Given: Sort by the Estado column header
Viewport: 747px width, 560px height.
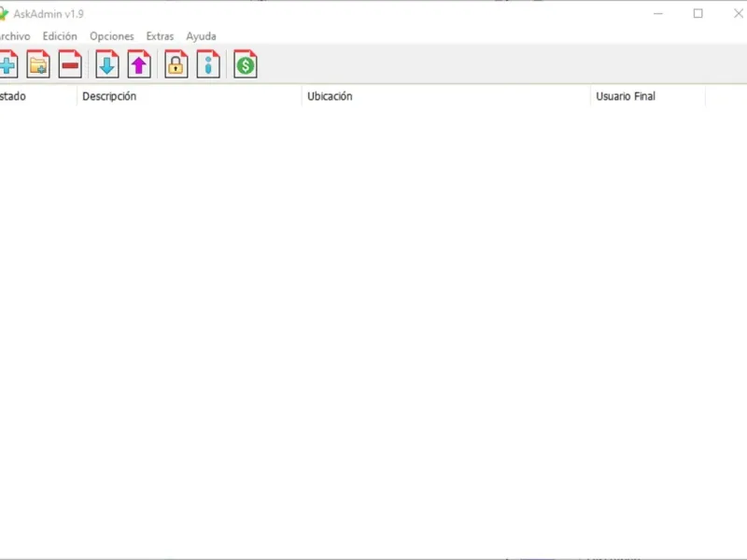Looking at the screenshot, I should point(37,96).
